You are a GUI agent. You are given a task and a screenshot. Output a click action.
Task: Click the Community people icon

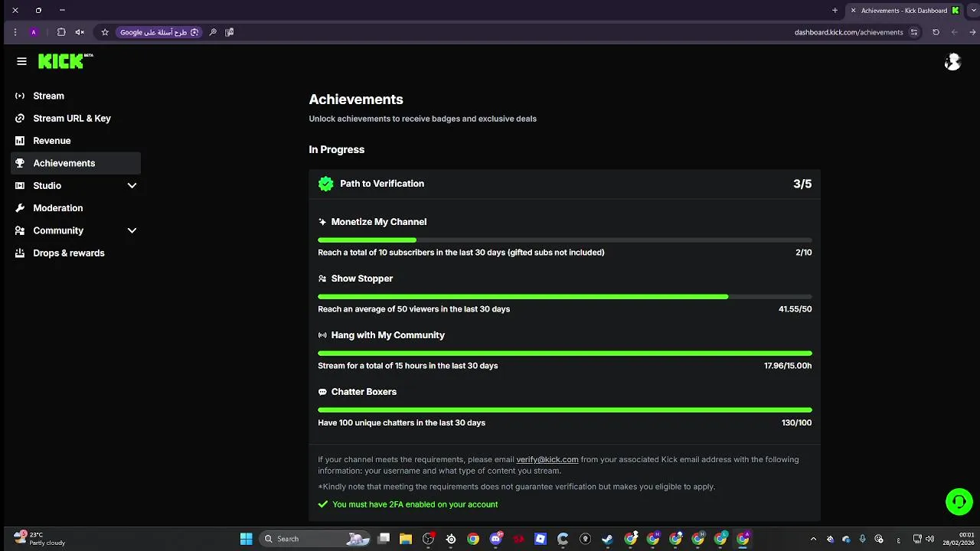pyautogui.click(x=20, y=230)
